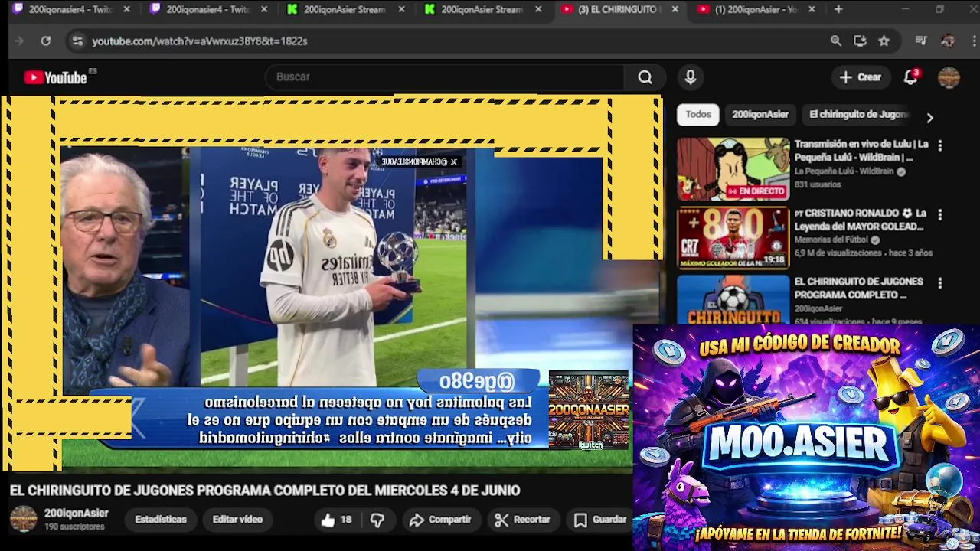Select the Todos filter chip

pyautogui.click(x=698, y=115)
